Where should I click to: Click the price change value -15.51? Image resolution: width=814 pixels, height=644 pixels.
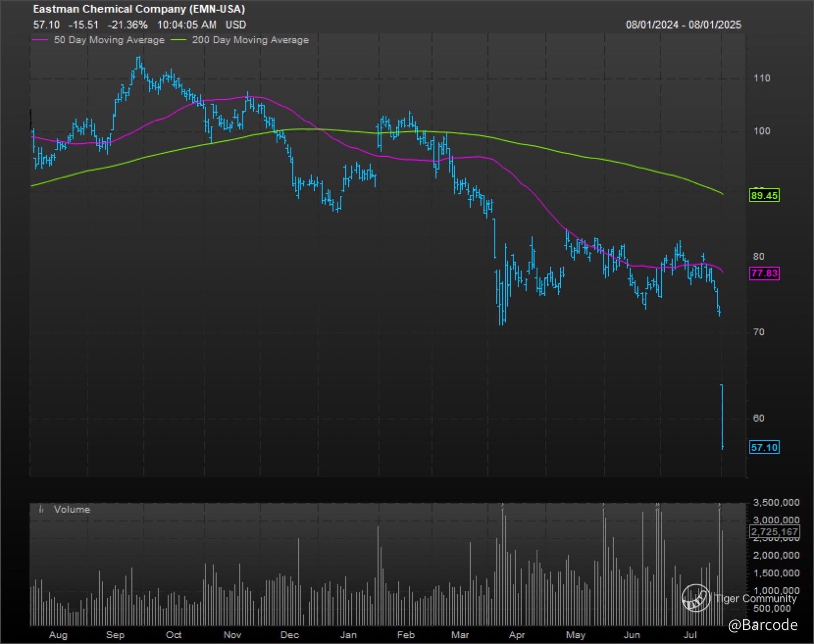click(84, 25)
